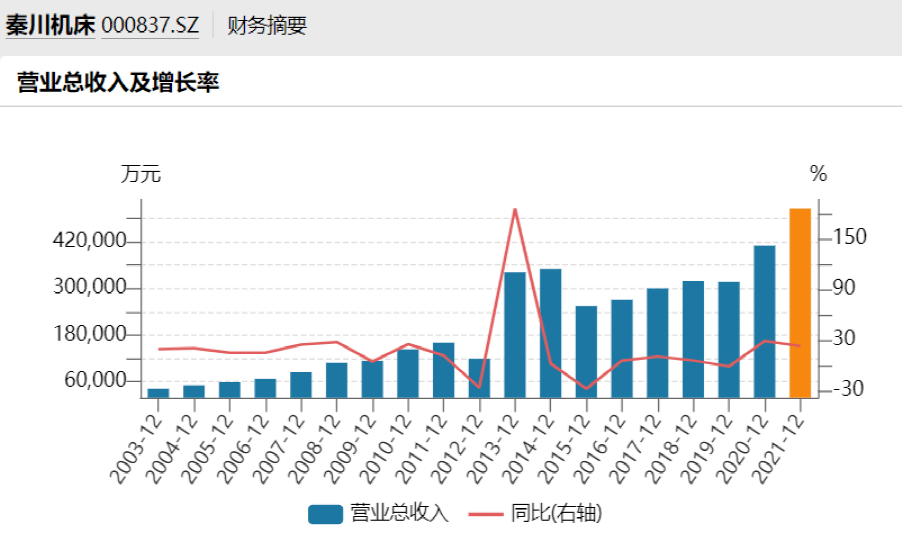Select the 2003-12 revenue bar
Screen dimensions: 902x540
(158, 393)
